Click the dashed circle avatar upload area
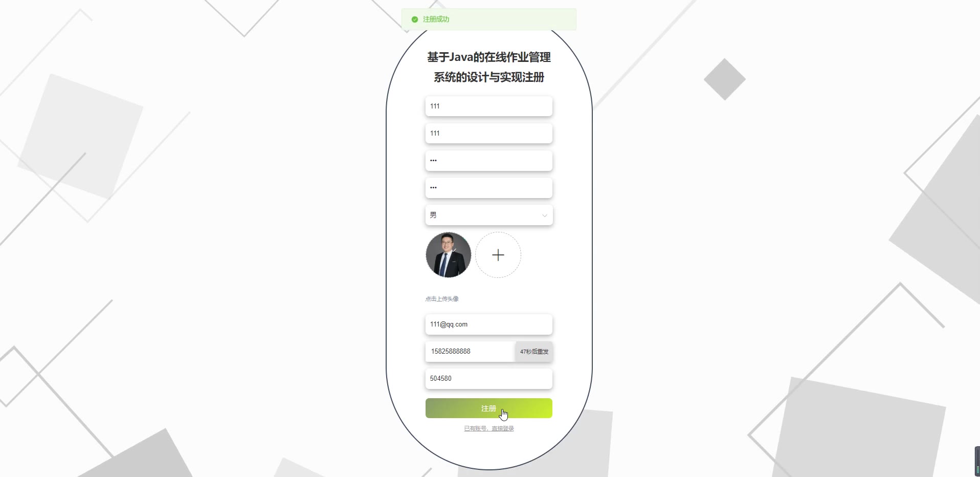Screen dimensions: 980x477 coord(498,255)
